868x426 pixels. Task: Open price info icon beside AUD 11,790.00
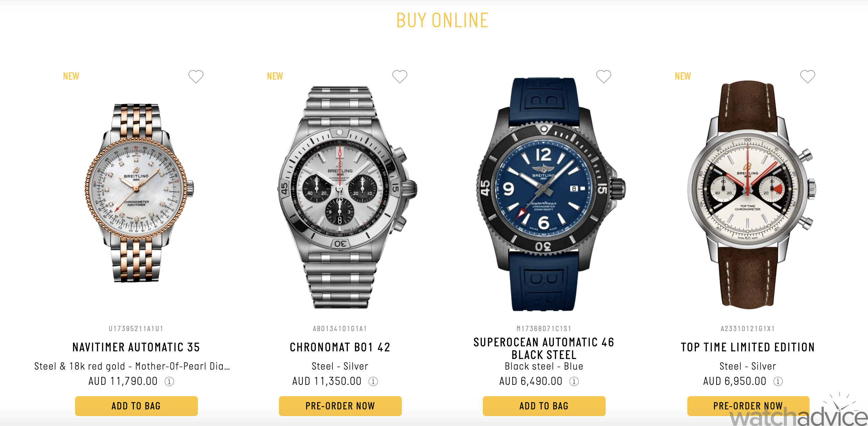[169, 381]
